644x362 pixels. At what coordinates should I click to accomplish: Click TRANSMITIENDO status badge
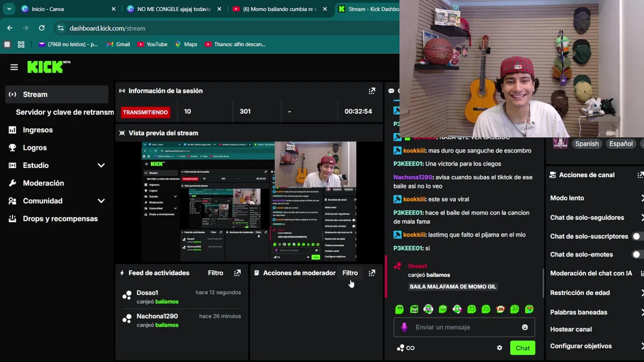click(x=145, y=112)
